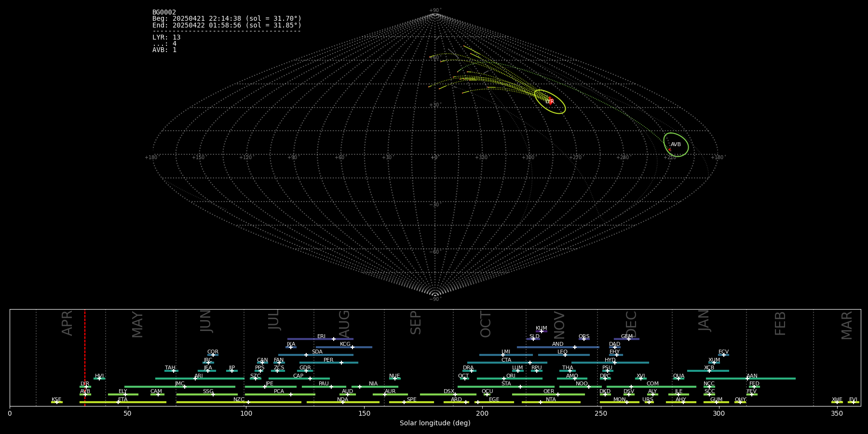868x434 pixels.
Task: Click the AND shower label
Action: (x=558, y=344)
